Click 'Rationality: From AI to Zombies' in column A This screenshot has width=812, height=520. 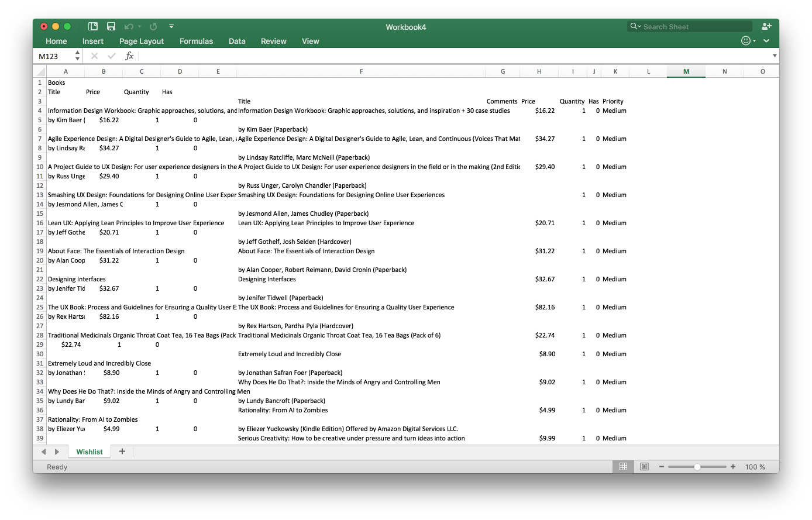click(92, 419)
